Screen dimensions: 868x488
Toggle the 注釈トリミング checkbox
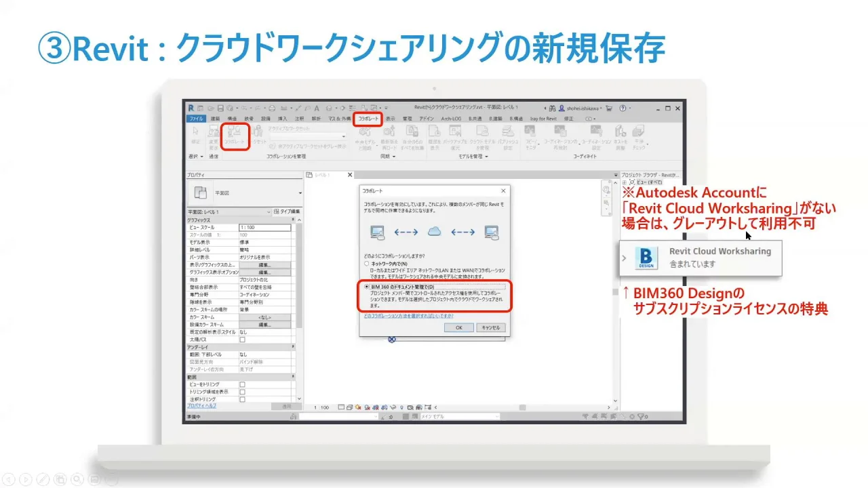[242, 399]
